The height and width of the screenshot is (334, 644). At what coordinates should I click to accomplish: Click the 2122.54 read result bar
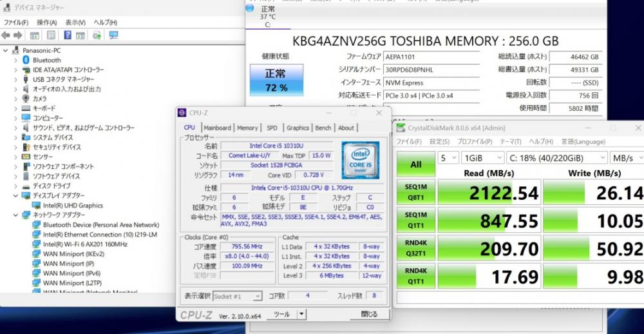(x=489, y=192)
